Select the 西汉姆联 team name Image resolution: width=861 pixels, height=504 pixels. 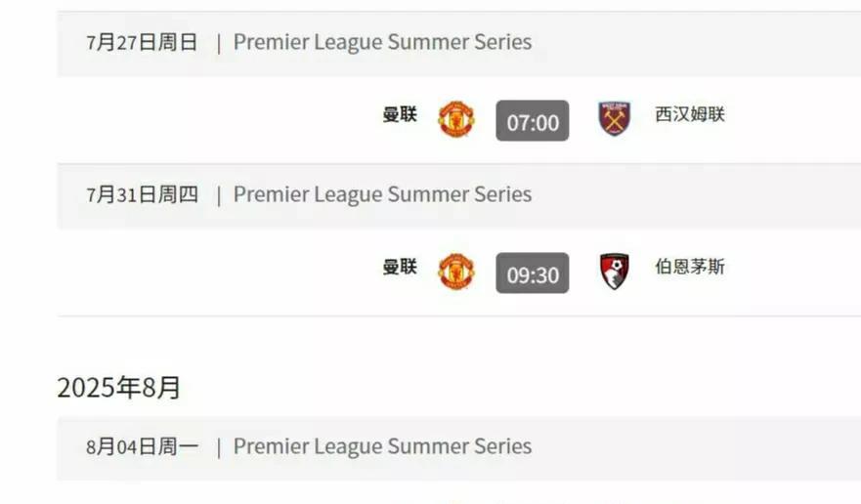(690, 115)
